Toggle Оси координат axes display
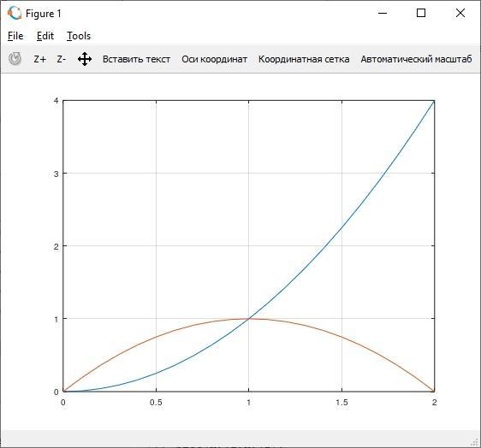 [214, 59]
